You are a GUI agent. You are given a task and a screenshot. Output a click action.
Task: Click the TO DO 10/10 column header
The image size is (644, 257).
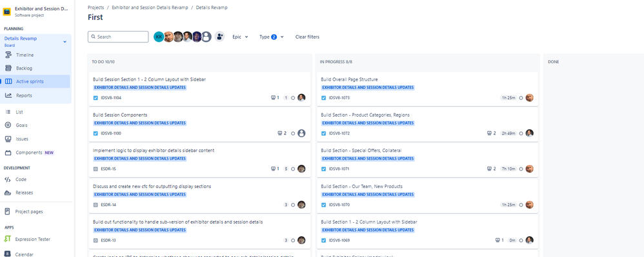(103, 62)
